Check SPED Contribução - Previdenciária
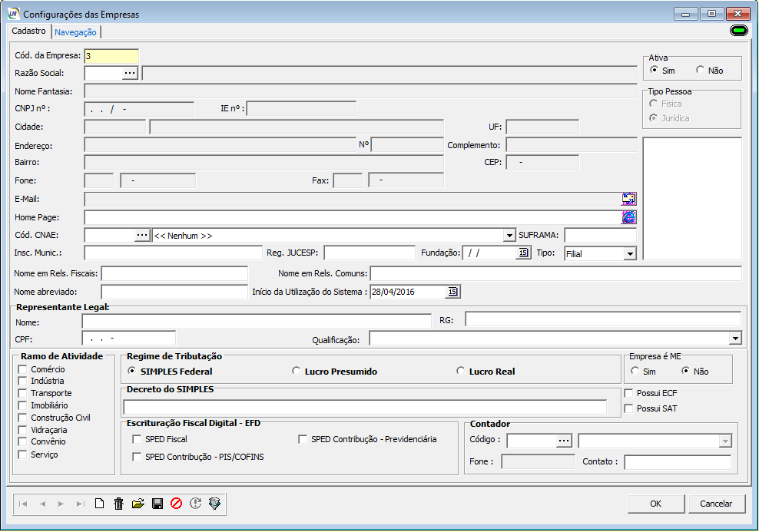Viewport: 759px width, 532px height. [303, 439]
